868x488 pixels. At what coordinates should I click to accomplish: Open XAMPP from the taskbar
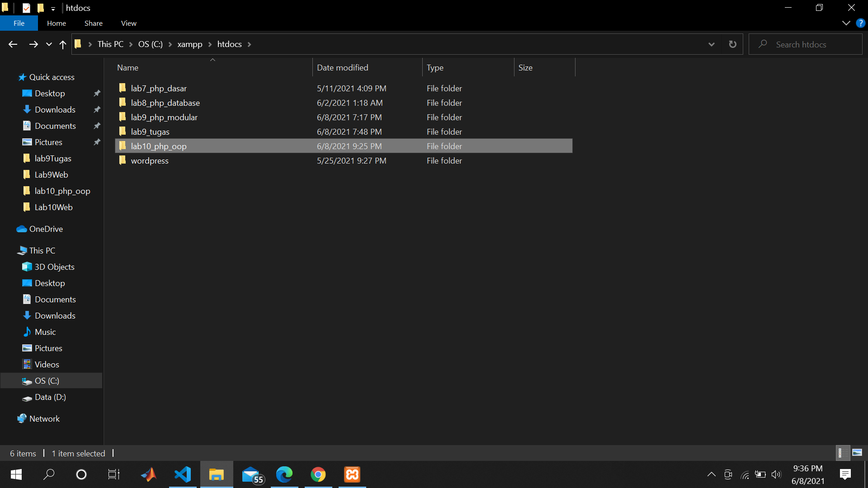coord(352,474)
